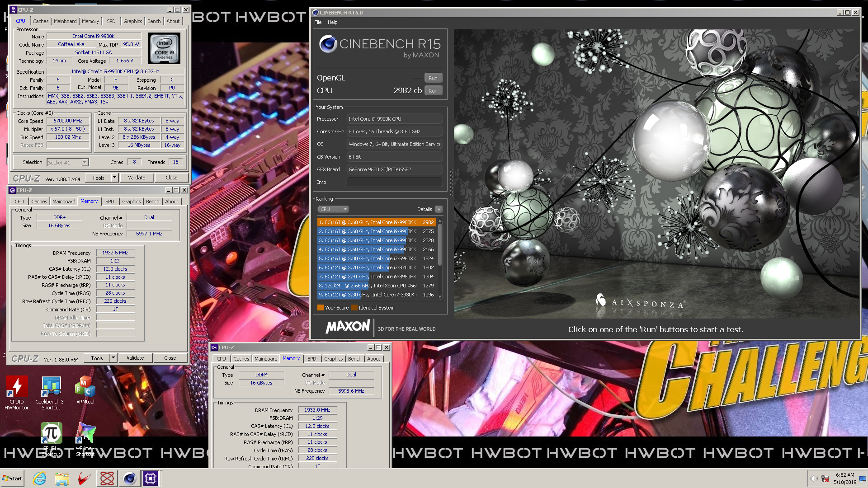
Task: Expand Tools dropdown arrow in middle CPU-Z
Action: pyautogui.click(x=113, y=358)
